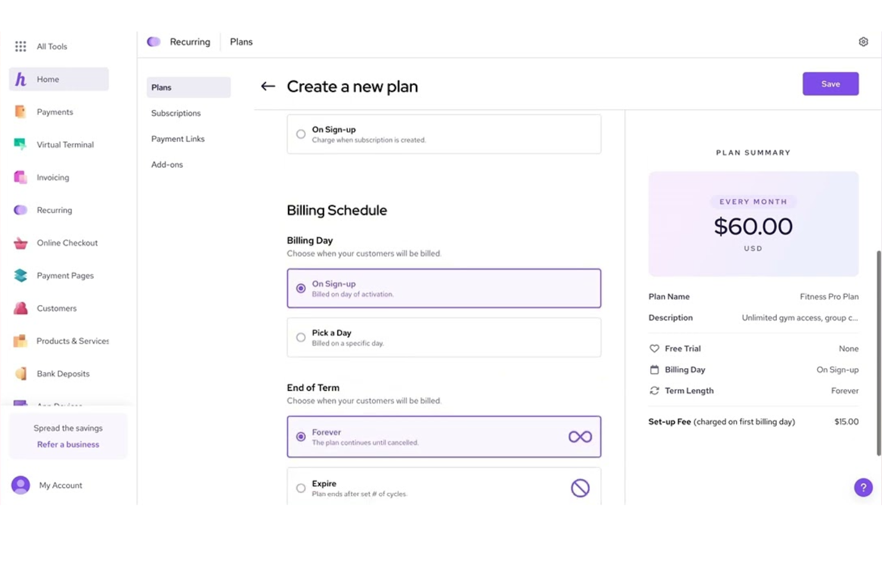This screenshot has width=882, height=588.
Task: Open the help question mark button
Action: coord(864,487)
